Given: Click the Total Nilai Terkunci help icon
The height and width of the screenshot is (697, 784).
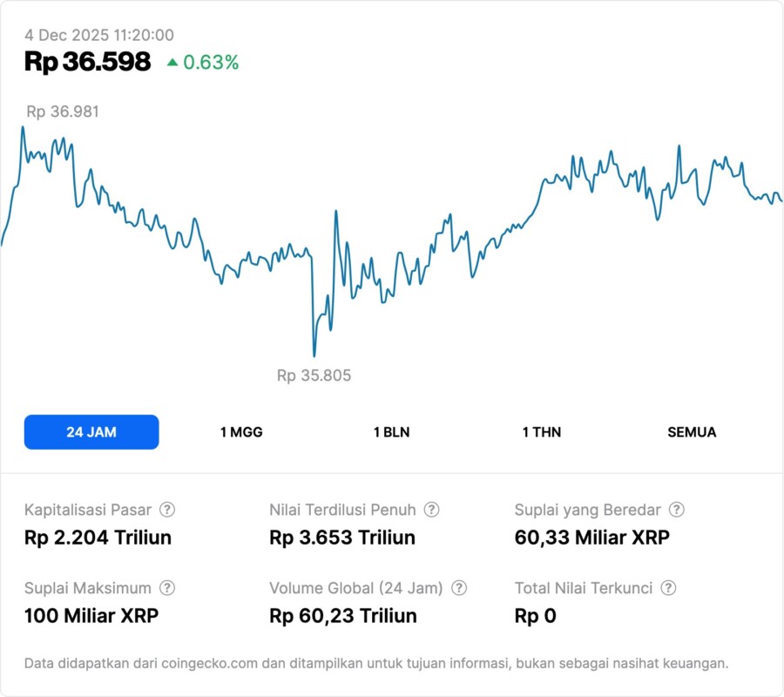Looking at the screenshot, I should click(x=668, y=588).
